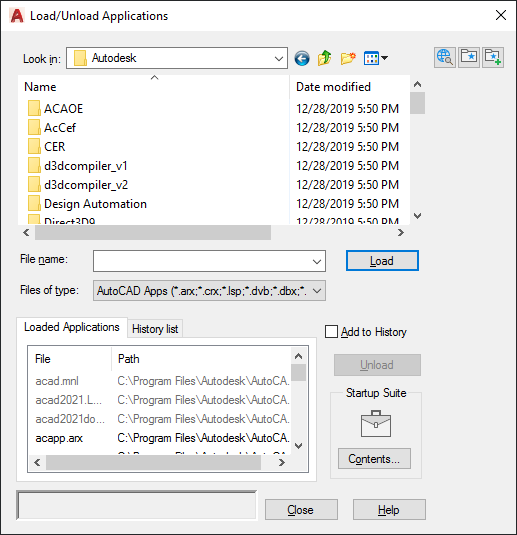Click file list horizontal scroll left arrow

26,233
